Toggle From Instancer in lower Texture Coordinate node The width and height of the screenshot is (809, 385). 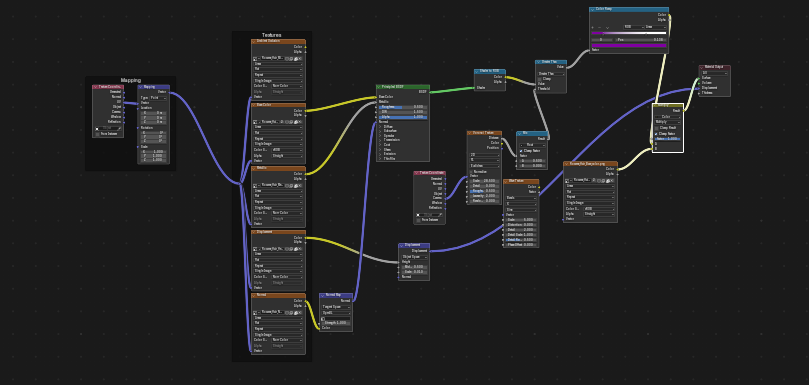pos(418,220)
